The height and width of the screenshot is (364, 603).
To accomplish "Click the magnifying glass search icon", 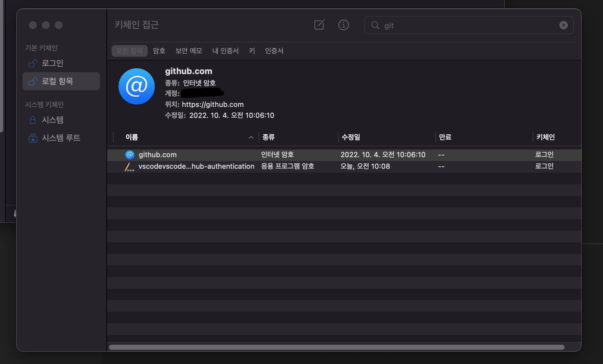I will tap(375, 25).
